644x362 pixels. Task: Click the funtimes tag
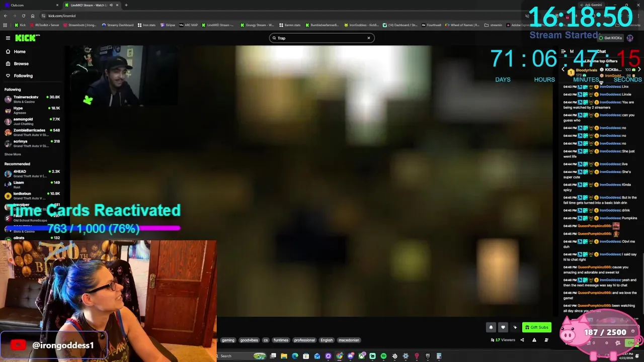(x=281, y=340)
